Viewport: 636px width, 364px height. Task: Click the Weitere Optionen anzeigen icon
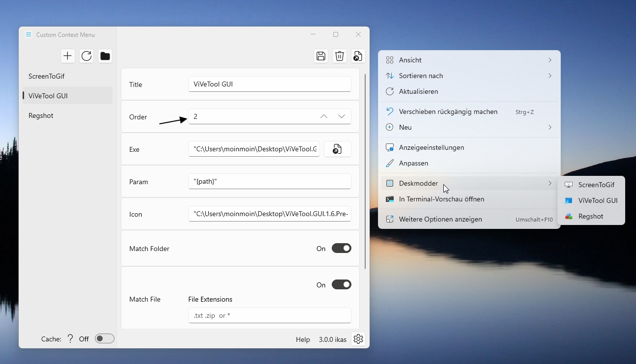(x=390, y=219)
